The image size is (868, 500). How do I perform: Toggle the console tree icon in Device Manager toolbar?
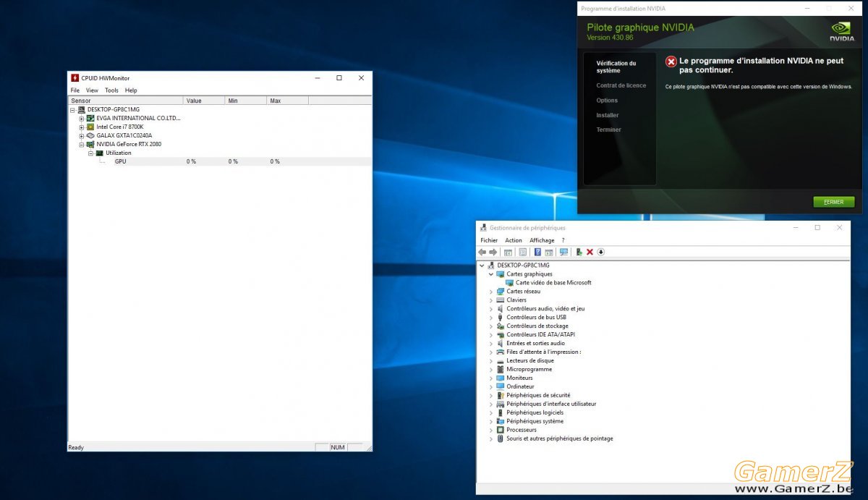[x=508, y=252]
